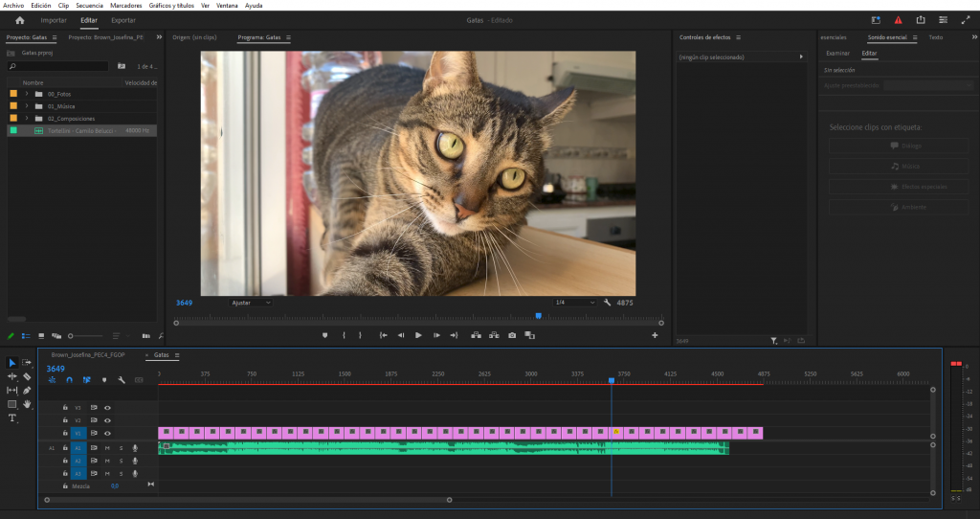Toggle lock on track V3
Screen dimensions: 980x519
pyautogui.click(x=65, y=407)
